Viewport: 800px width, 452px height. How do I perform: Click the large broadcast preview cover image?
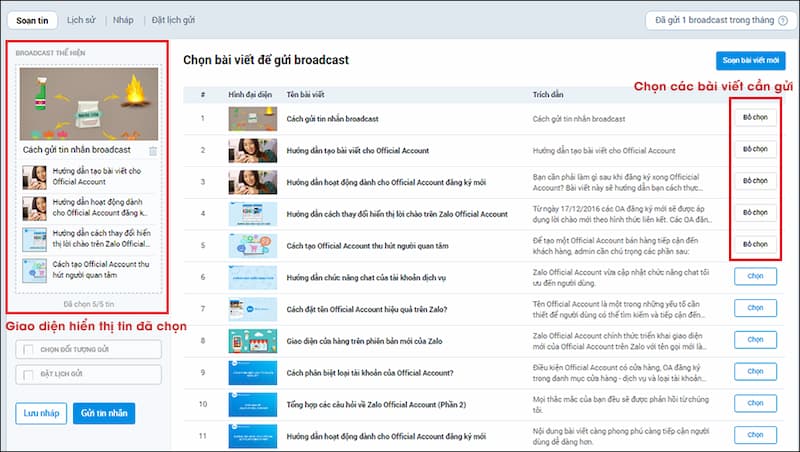click(89, 104)
